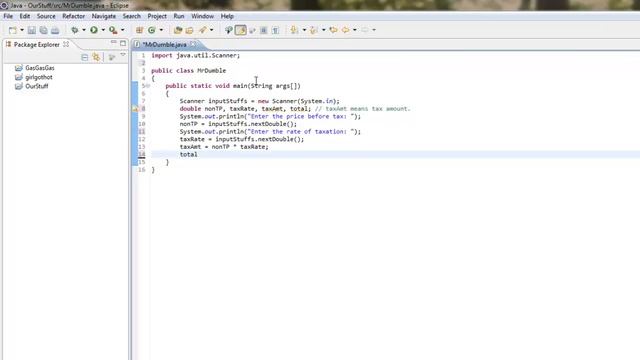Screen dimensions: 640x360
Task: Click the Open Task toolbar icon
Action: [189, 30]
